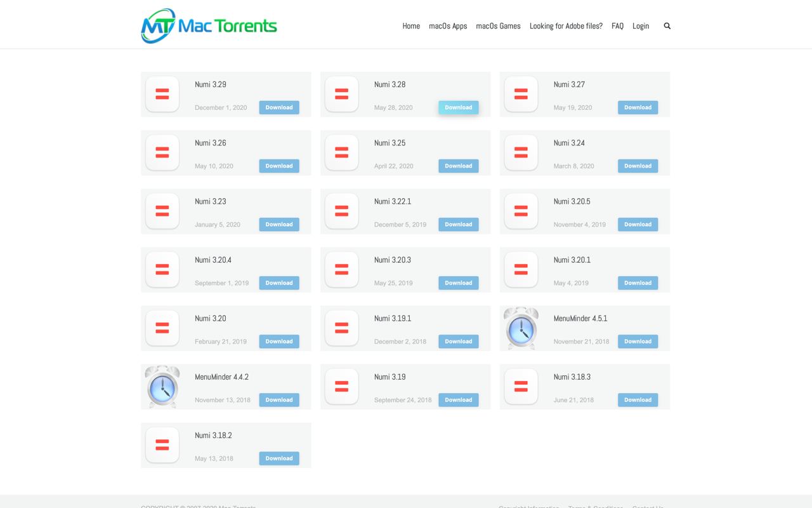Click the date November 21, 2018
Image resolution: width=812 pixels, height=508 pixels.
click(581, 341)
